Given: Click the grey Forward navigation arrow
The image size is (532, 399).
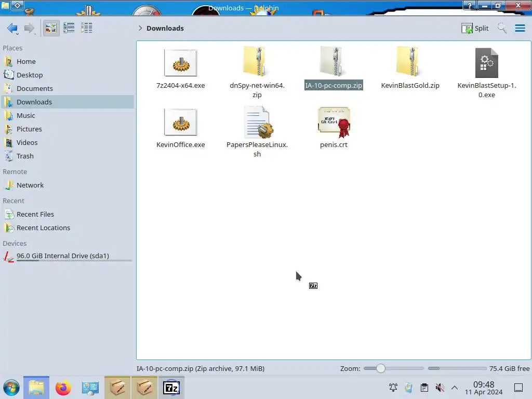Looking at the screenshot, I should click(30, 28).
